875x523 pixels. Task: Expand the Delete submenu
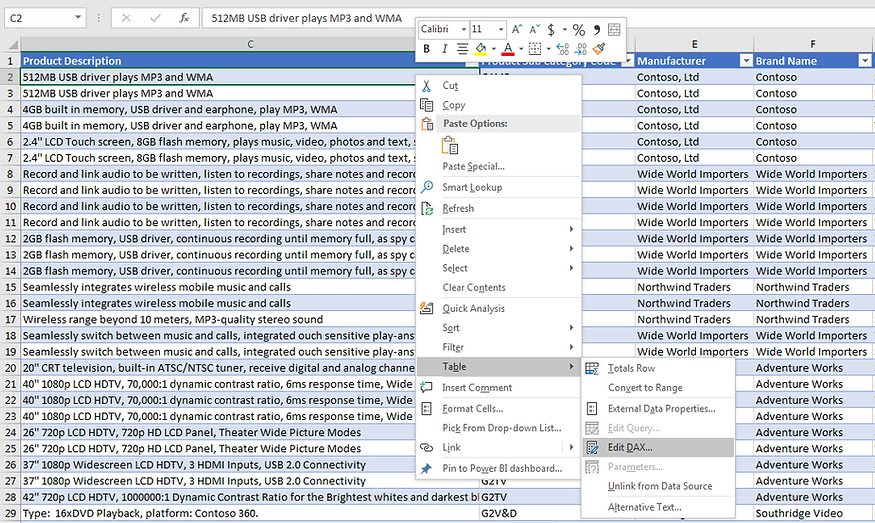[x=499, y=248]
